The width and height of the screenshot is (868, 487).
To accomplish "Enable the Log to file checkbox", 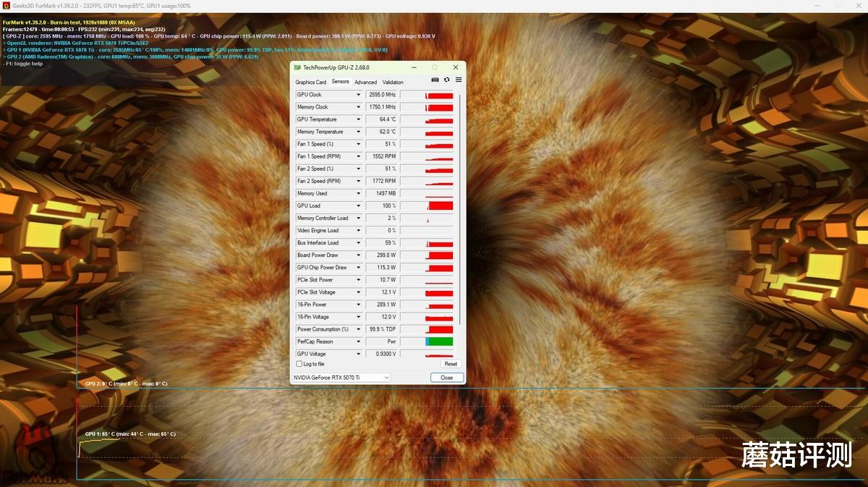I will click(299, 364).
